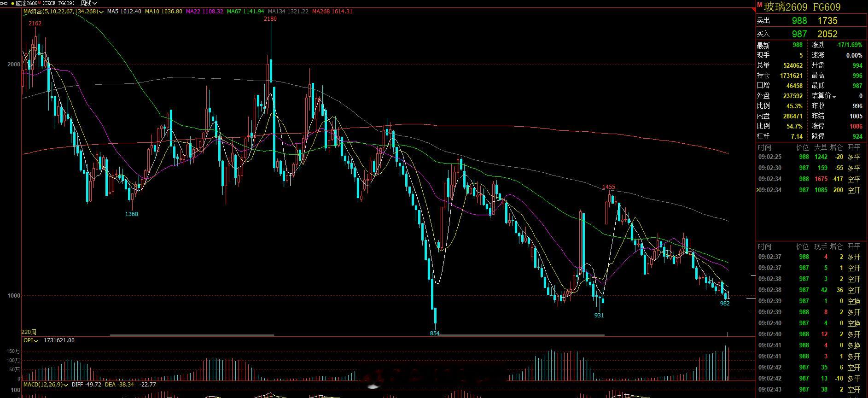Click the 1368 low price label
868x398 pixels.
pyautogui.click(x=132, y=214)
